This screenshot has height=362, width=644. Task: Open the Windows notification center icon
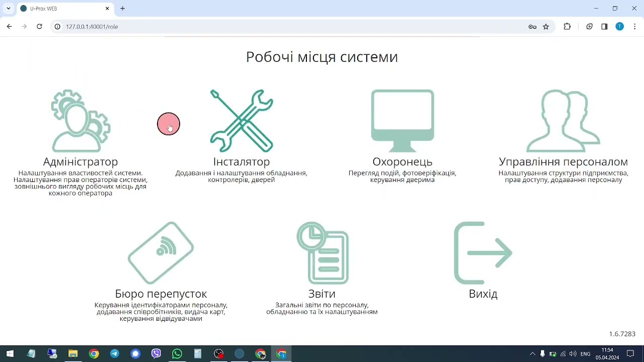click(630, 354)
